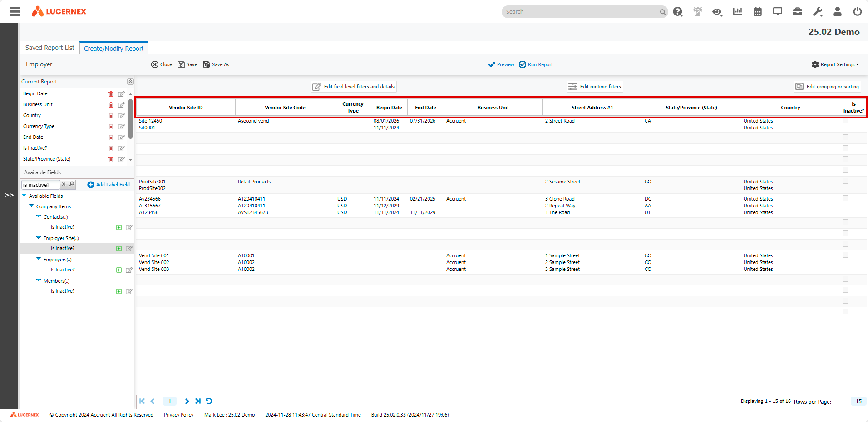Open the calendar icon in the header
The image size is (868, 422).
[x=757, y=11]
